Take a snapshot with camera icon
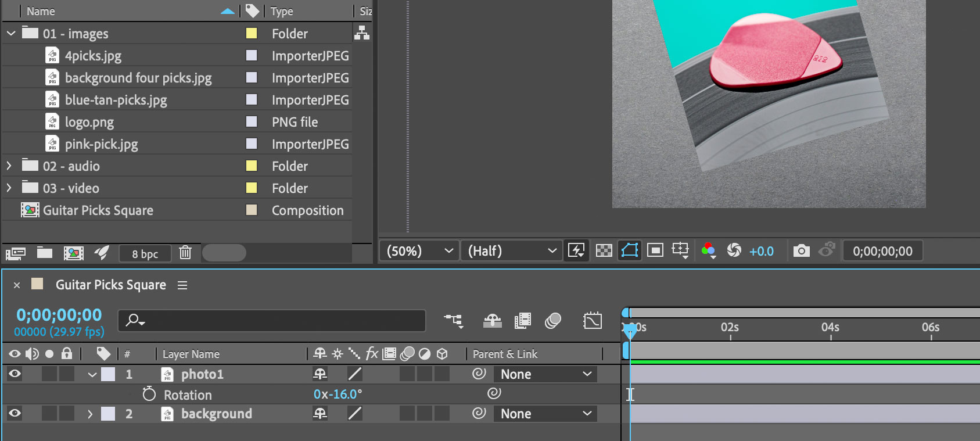The width and height of the screenshot is (980, 441). click(801, 250)
